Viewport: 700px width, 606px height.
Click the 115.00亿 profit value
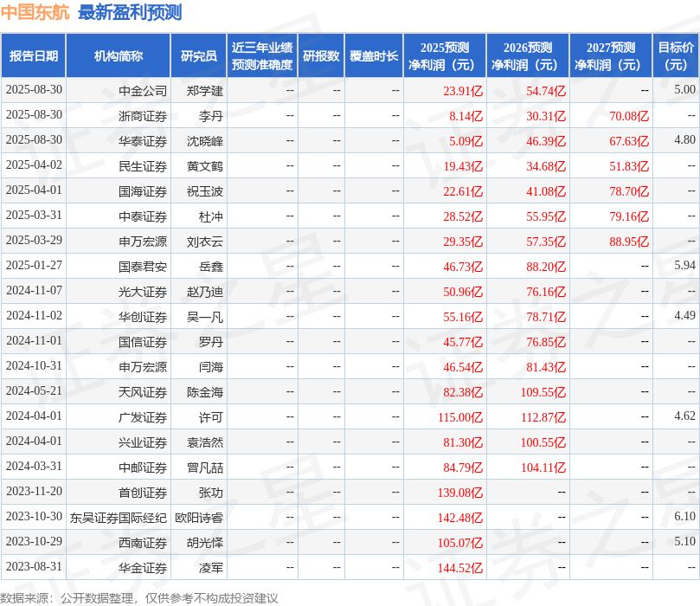[460, 417]
